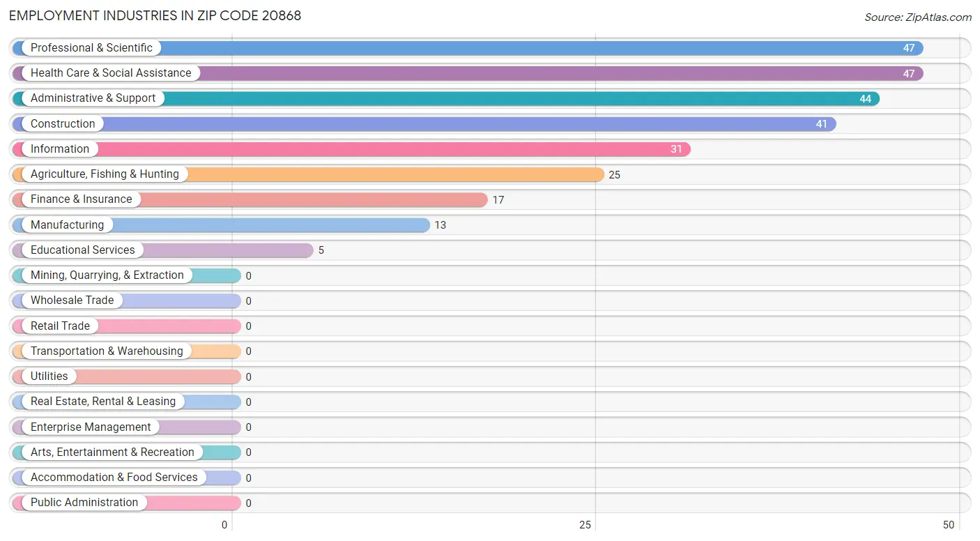Click the orange Agriculture bar body
The image size is (980, 541).
click(308, 174)
